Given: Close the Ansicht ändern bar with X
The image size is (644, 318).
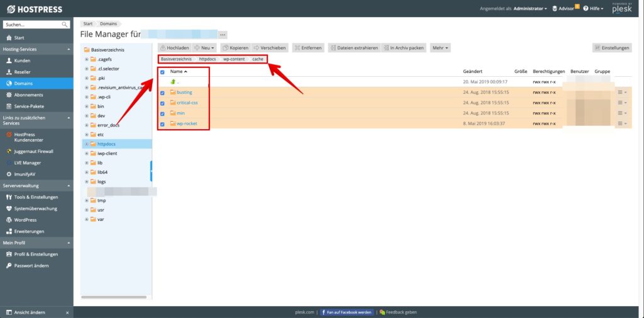Looking at the screenshot, I should point(67,313).
